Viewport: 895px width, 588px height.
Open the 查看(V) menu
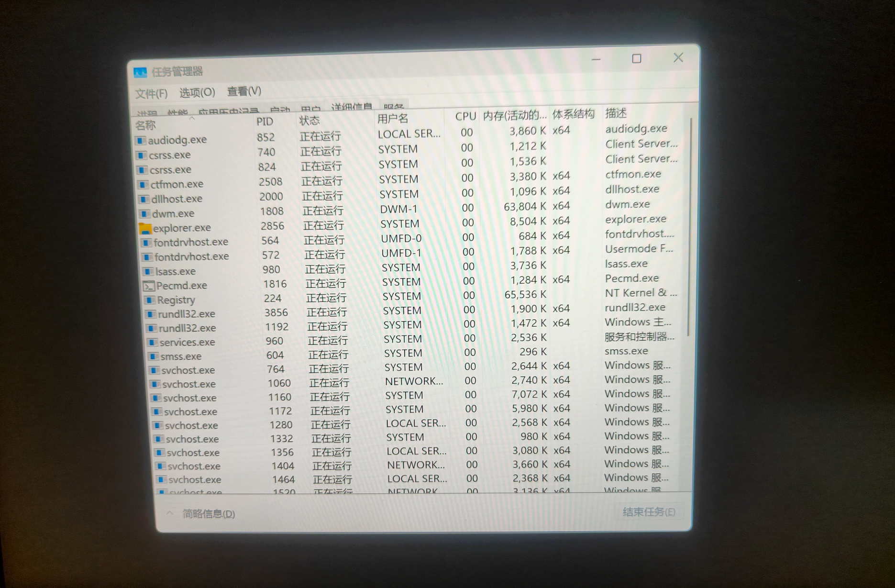244,91
